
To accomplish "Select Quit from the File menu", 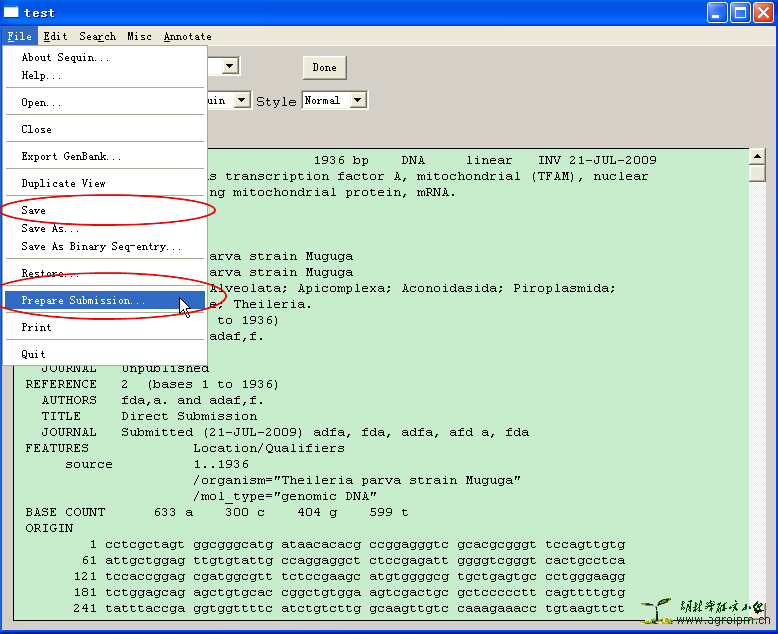I will tap(34, 354).
